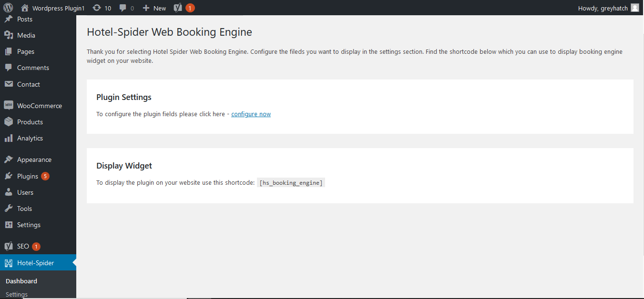644x299 pixels.
Task: Click the Appearance paintbrush icon
Action: click(x=8, y=159)
